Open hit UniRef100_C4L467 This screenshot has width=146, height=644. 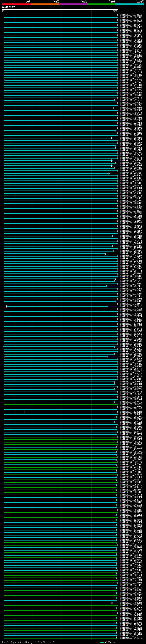(131, 608)
